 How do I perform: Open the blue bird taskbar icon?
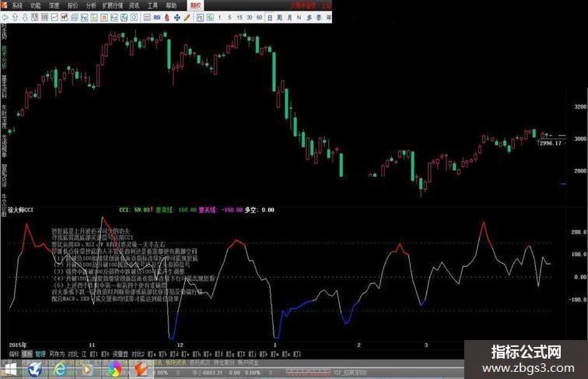[35, 370]
